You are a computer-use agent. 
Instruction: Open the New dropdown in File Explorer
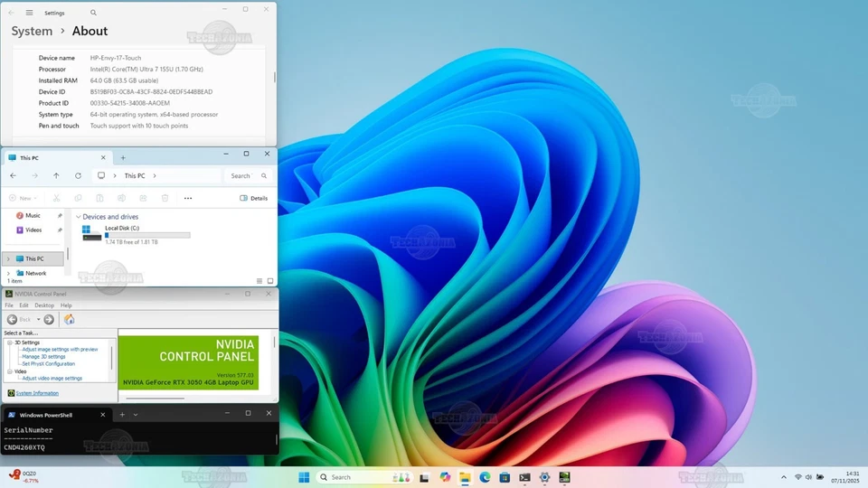click(23, 198)
